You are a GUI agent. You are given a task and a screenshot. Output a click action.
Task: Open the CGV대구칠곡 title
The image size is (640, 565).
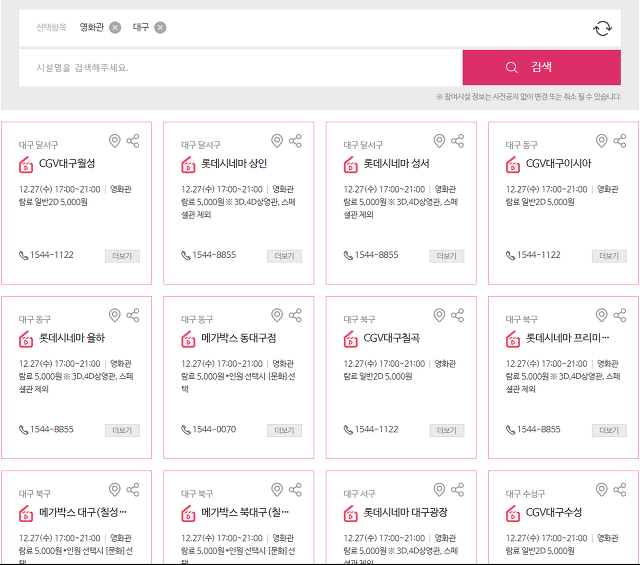click(x=391, y=338)
